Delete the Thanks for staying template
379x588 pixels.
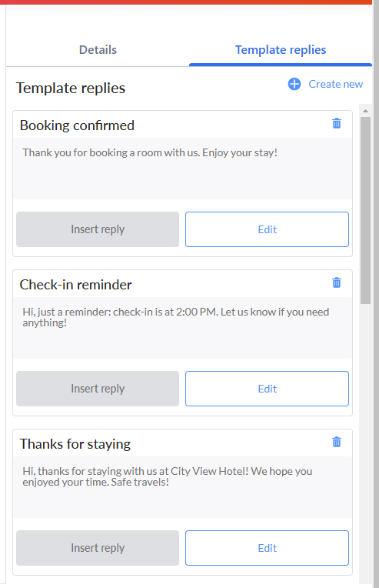(x=337, y=442)
